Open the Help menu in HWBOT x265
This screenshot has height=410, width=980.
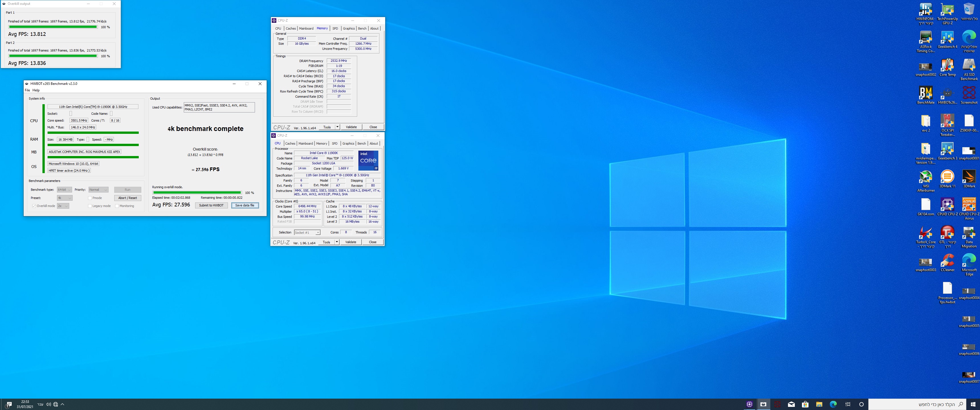(36, 90)
